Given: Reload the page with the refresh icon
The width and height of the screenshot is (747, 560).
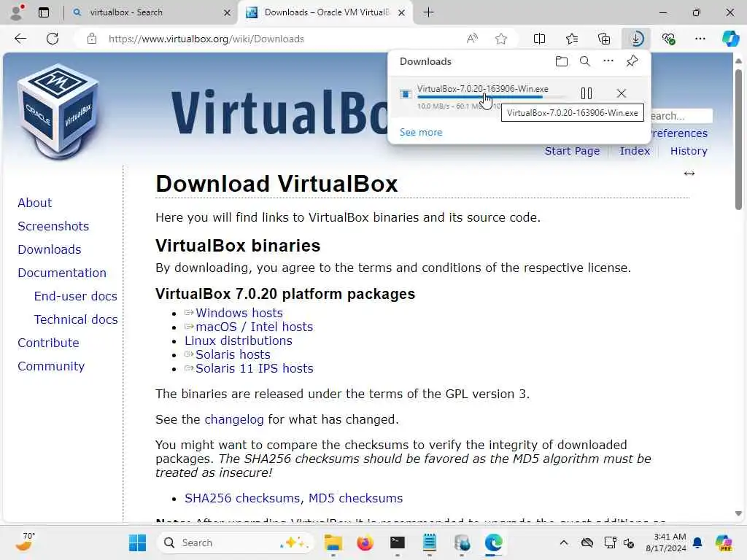Looking at the screenshot, I should point(53,39).
